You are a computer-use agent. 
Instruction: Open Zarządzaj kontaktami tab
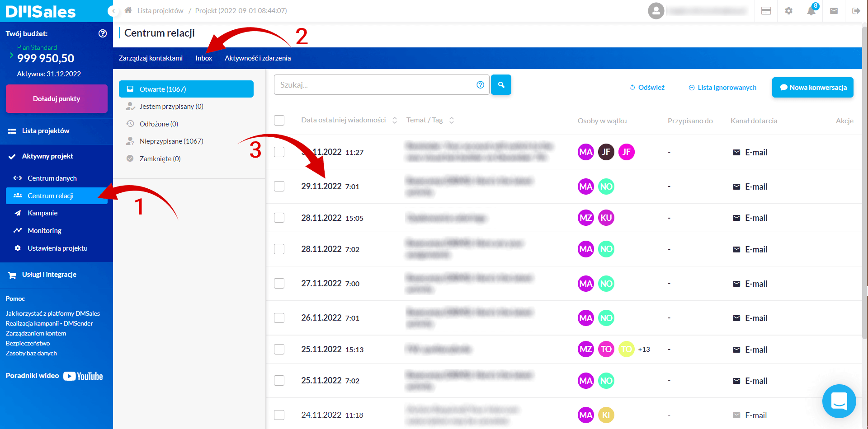point(151,58)
